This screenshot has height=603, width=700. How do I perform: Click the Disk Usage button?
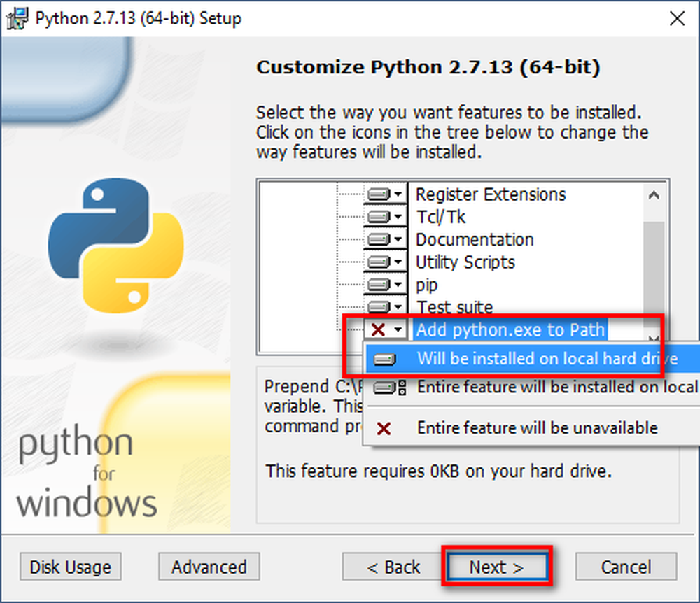tap(71, 567)
